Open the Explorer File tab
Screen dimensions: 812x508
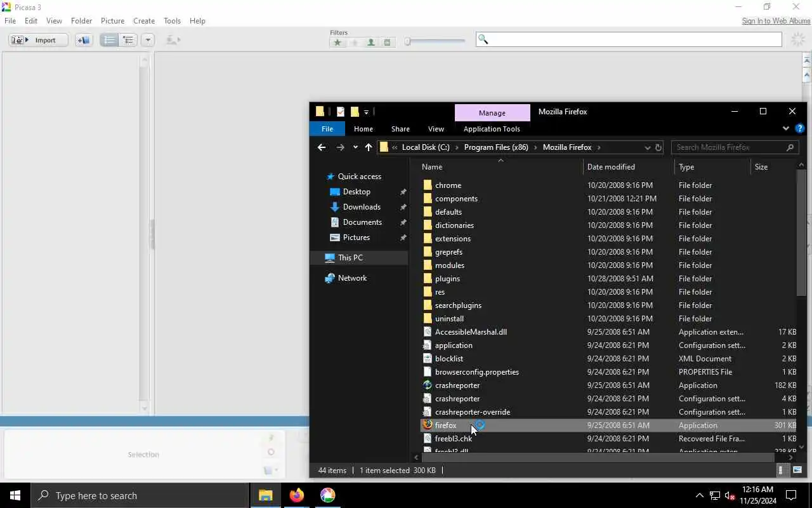(327, 129)
